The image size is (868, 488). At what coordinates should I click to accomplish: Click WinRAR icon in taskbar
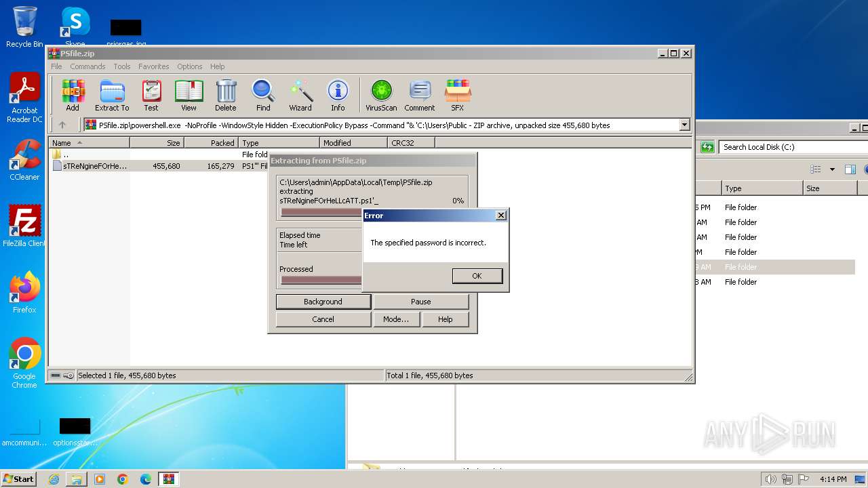click(x=169, y=479)
